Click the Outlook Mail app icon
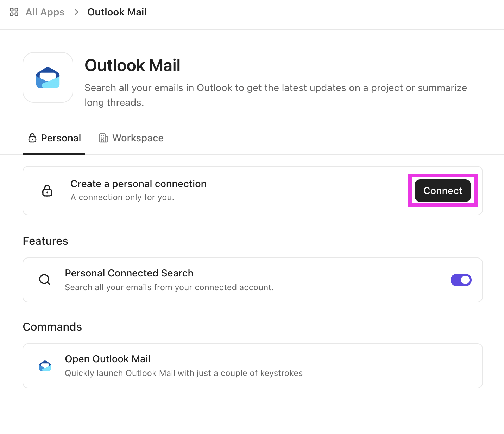 (x=48, y=77)
